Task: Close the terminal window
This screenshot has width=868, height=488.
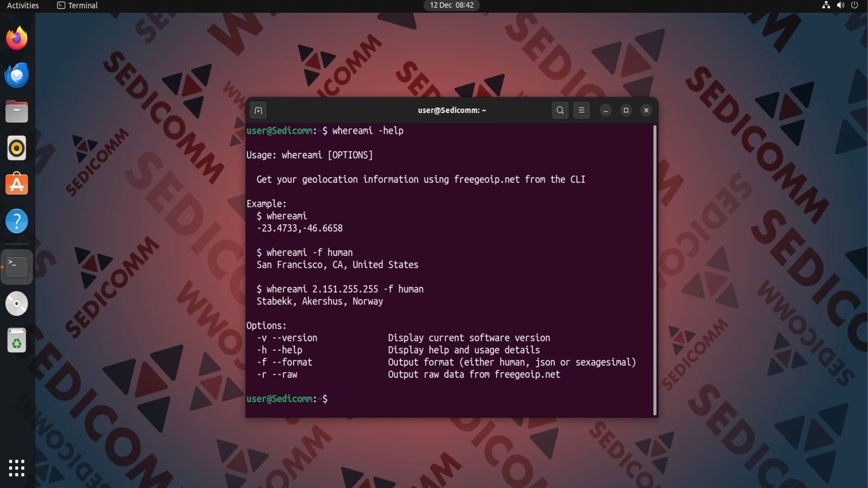Action: (x=646, y=110)
